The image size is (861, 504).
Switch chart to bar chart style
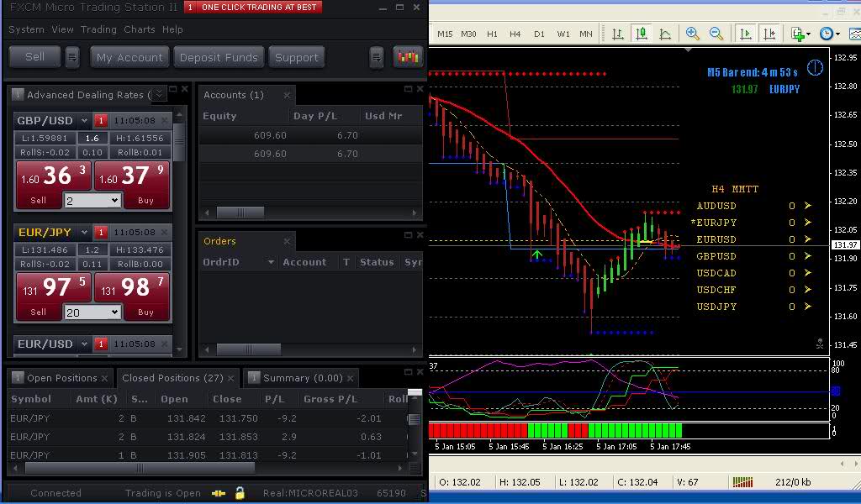(618, 34)
